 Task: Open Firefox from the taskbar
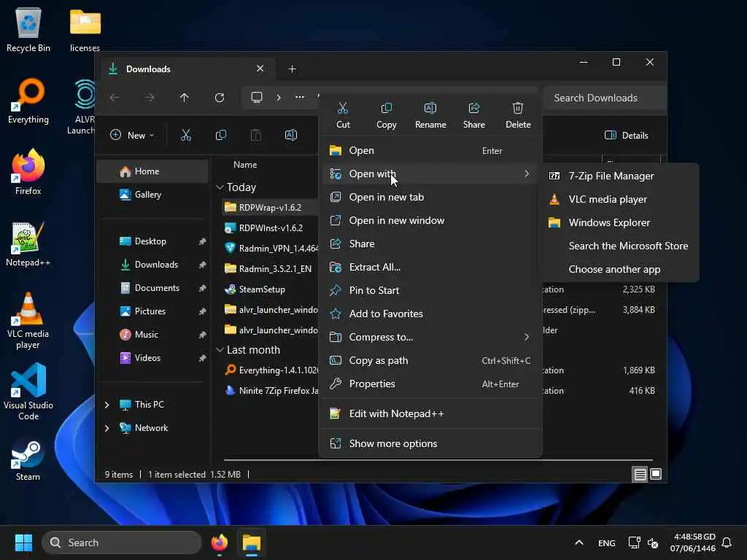click(x=219, y=542)
